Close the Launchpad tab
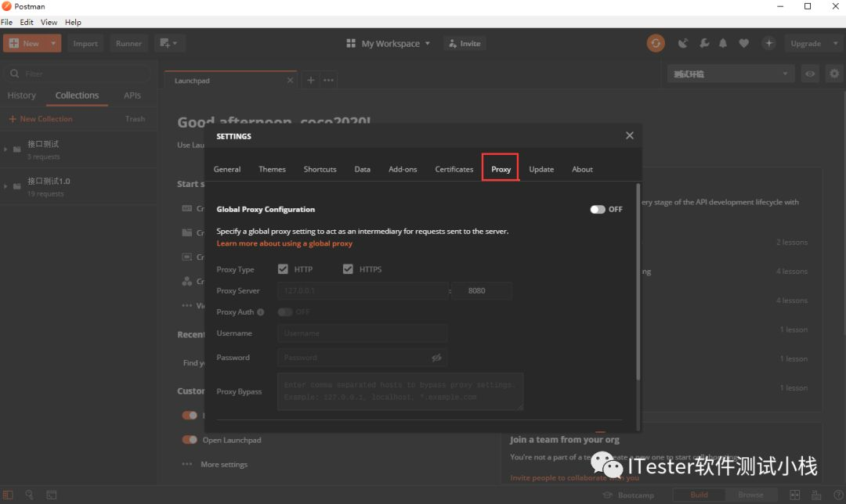 291,81
